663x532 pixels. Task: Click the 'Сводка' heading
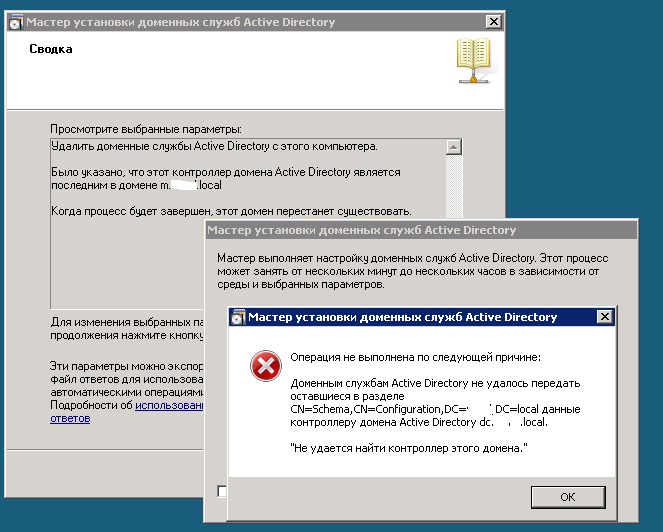(x=51, y=49)
